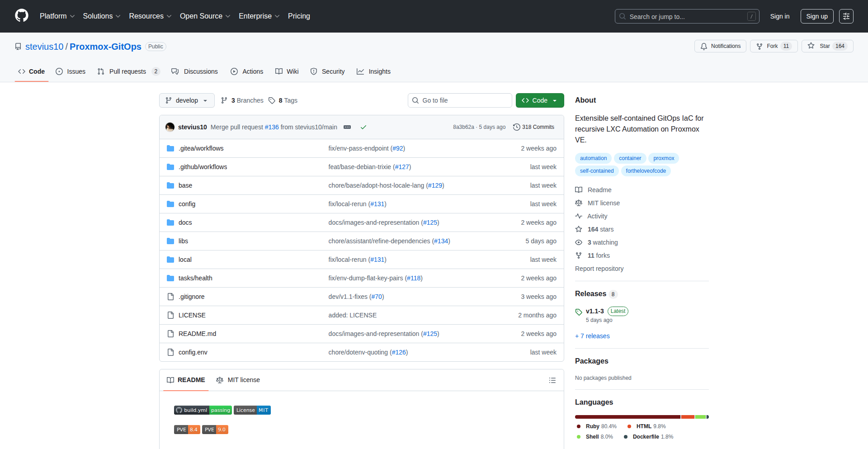Image resolution: width=868 pixels, height=449 pixels.
Task: Click the PVE 9.0 badge
Action: [215, 430]
